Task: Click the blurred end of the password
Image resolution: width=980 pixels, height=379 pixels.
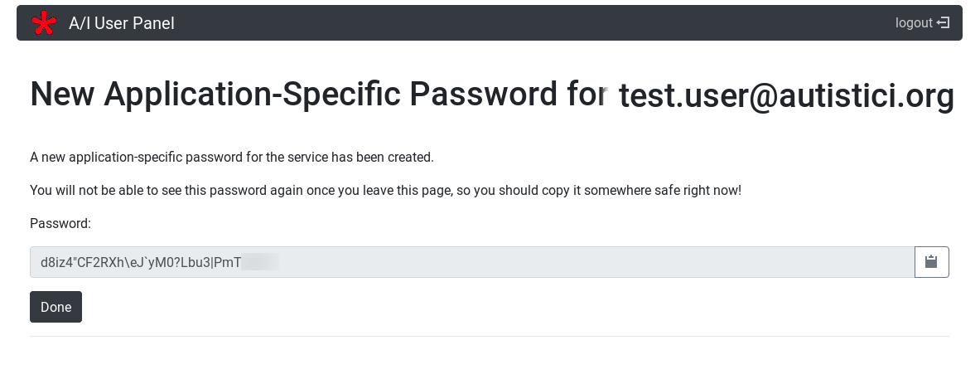Action: [x=261, y=263]
